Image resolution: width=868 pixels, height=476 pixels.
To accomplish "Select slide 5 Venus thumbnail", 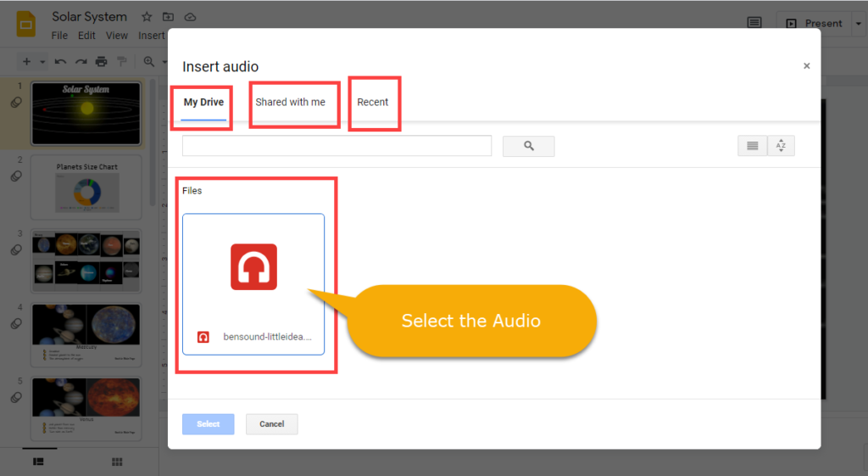I will tap(86, 408).
